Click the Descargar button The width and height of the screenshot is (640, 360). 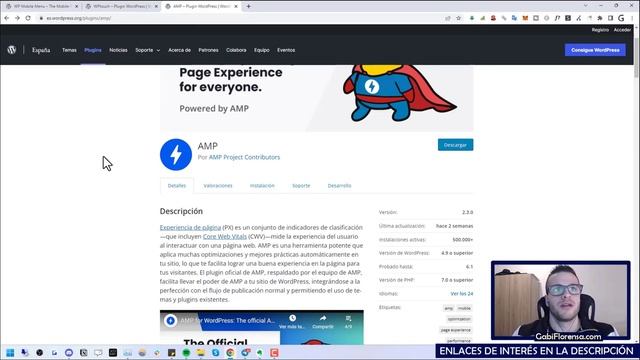tap(456, 145)
